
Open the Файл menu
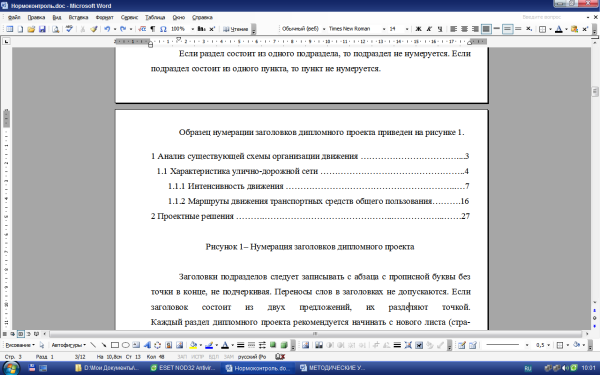pyautogui.click(x=14, y=18)
